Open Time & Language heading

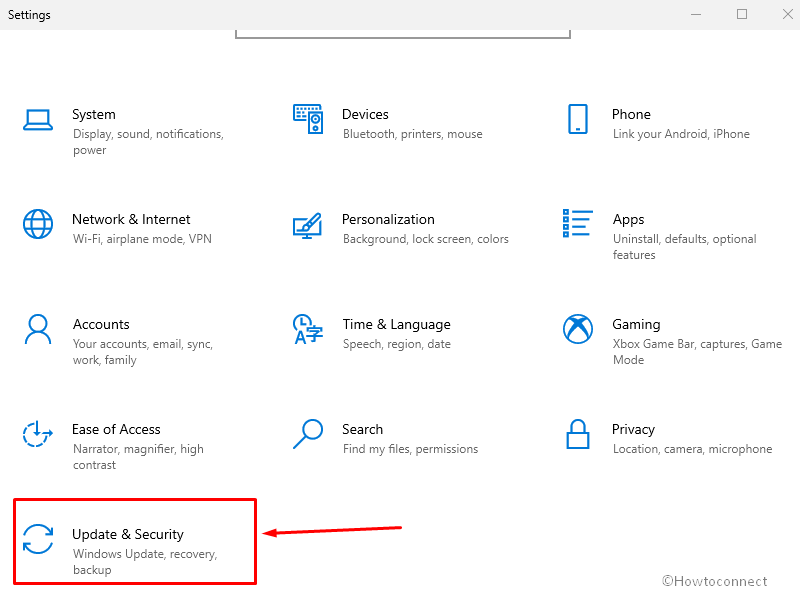click(x=396, y=324)
